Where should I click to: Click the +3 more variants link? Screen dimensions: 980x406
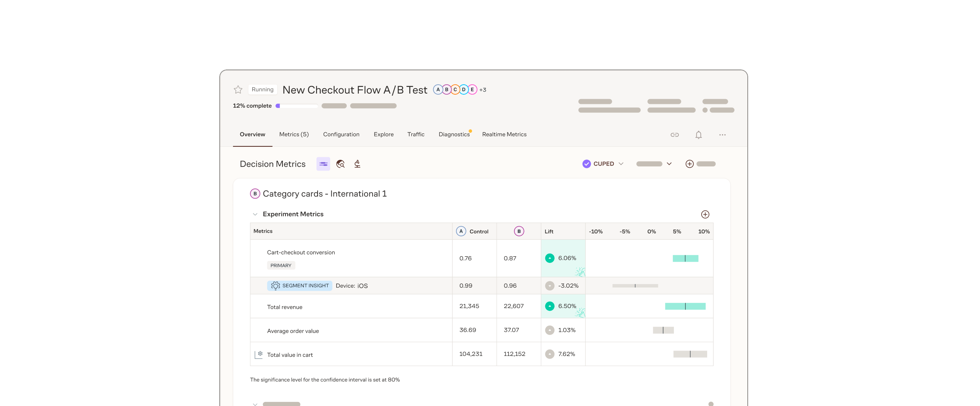click(482, 90)
